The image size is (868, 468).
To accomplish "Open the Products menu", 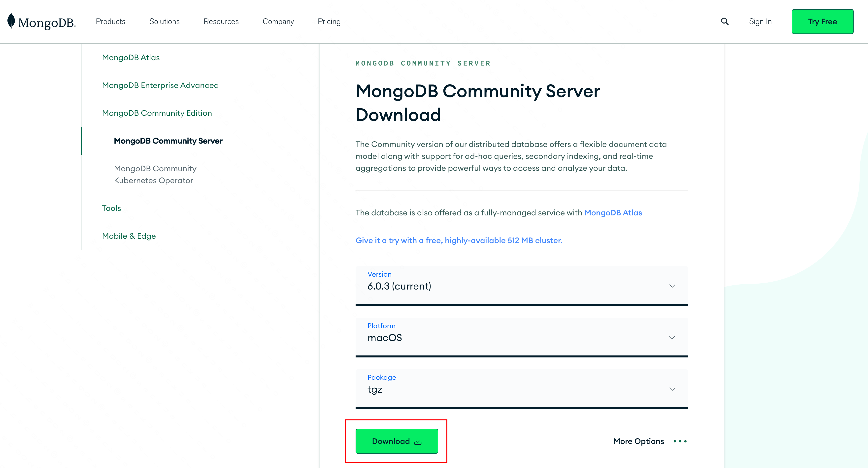I will (110, 22).
